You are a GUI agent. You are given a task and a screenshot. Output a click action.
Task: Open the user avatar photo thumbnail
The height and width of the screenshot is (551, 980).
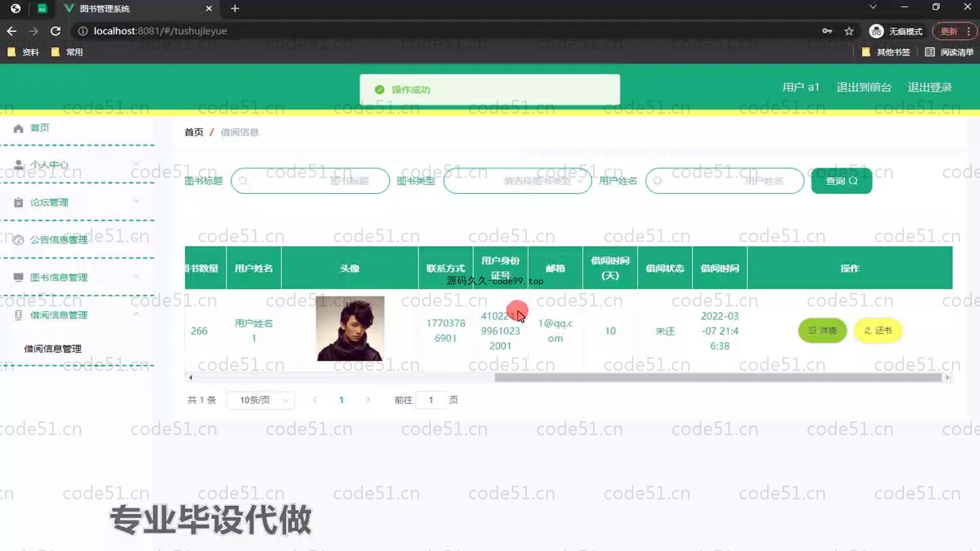350,329
